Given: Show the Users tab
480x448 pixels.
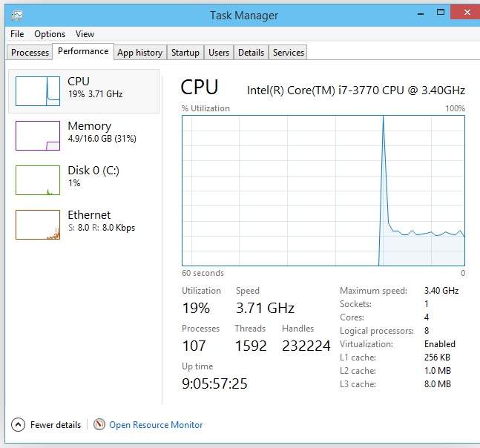Looking at the screenshot, I should (219, 53).
